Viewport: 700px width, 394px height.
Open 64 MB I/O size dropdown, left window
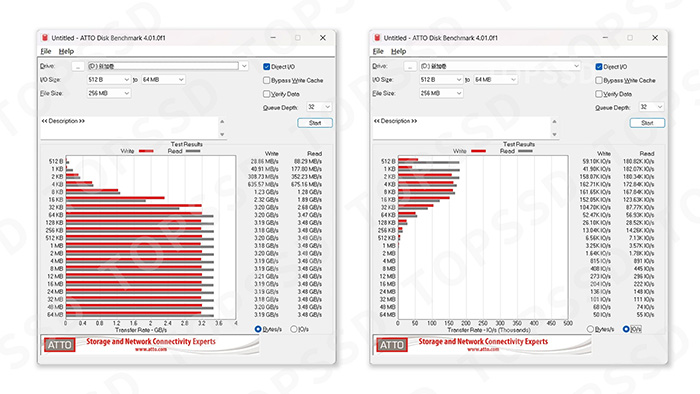[x=163, y=79]
